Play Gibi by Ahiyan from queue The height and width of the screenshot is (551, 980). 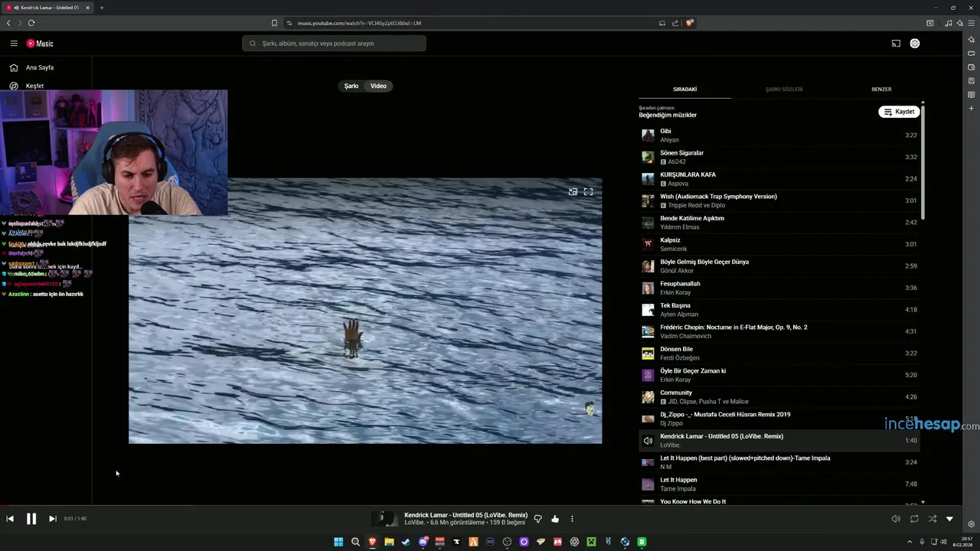coord(779,135)
